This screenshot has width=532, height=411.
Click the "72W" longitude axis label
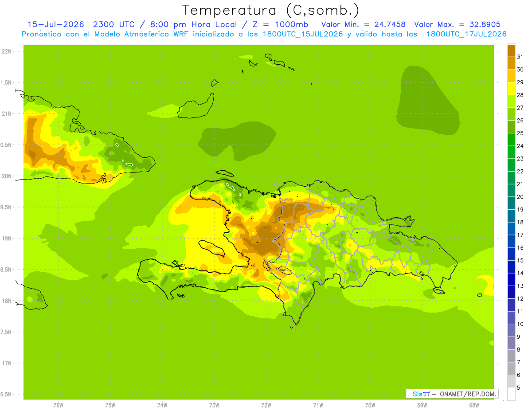pyautogui.click(x=266, y=405)
